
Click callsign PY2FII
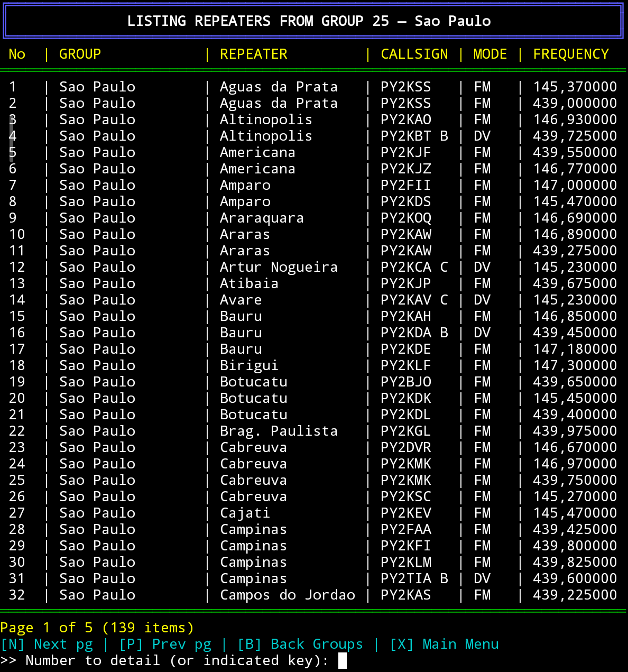(x=406, y=185)
